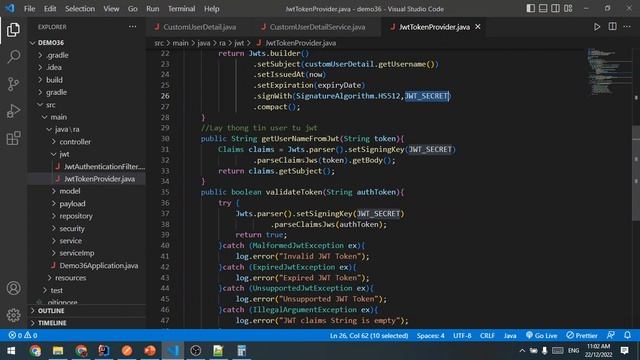Open the File menu
The height and width of the screenshot is (360, 640).
click(29, 9)
